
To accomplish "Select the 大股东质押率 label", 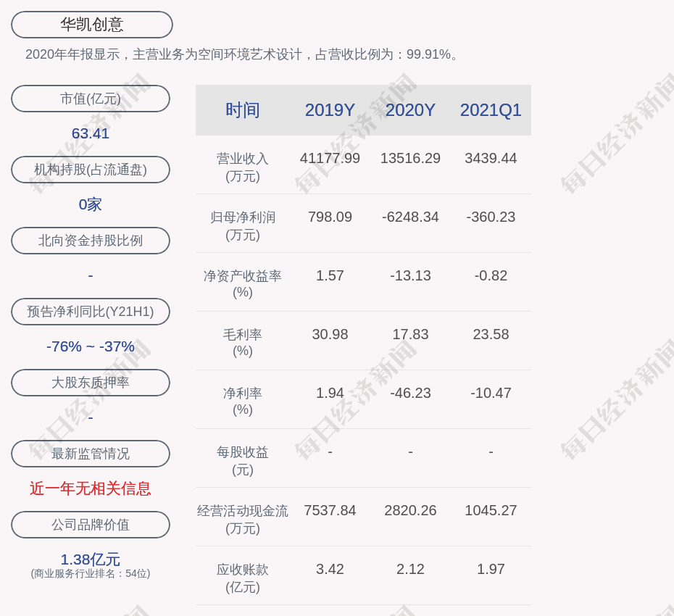I will pyautogui.click(x=91, y=383).
